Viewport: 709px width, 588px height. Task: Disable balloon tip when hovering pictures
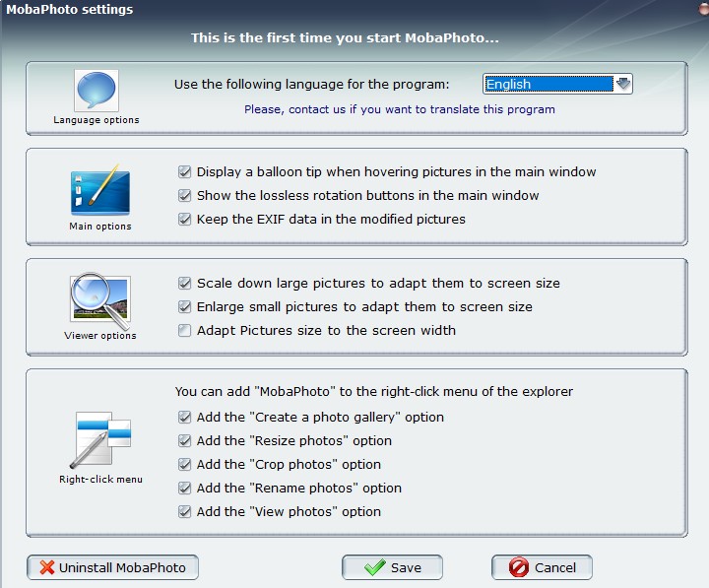[x=184, y=172]
